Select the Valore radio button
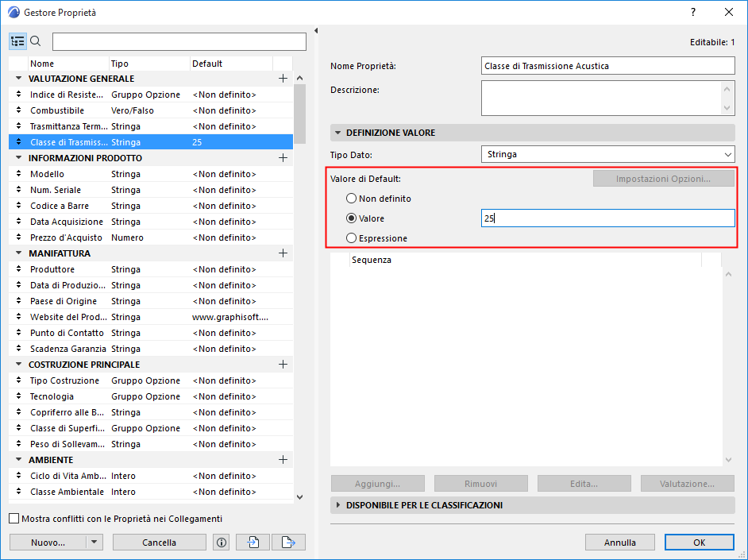 coord(351,218)
